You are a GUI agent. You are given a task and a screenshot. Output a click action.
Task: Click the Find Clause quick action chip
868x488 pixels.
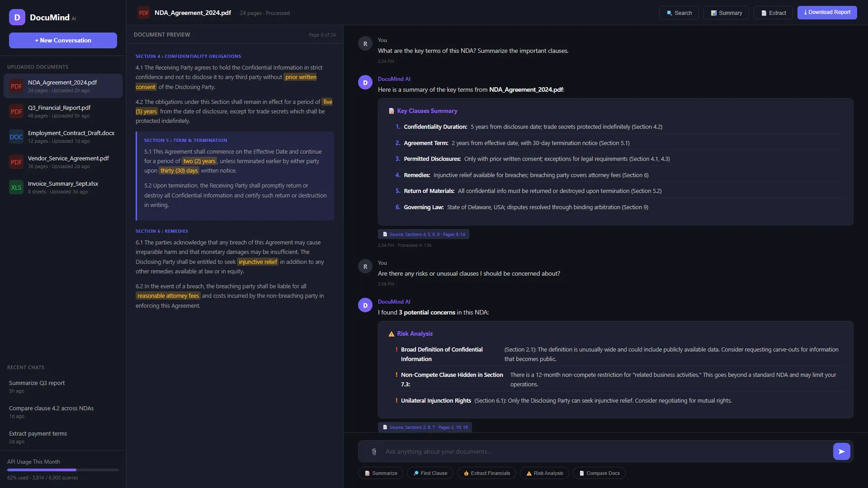coord(430,473)
